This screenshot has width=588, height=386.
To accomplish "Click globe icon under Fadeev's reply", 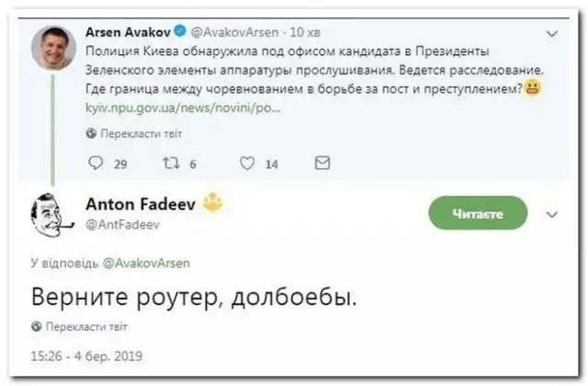I will (x=37, y=326).
